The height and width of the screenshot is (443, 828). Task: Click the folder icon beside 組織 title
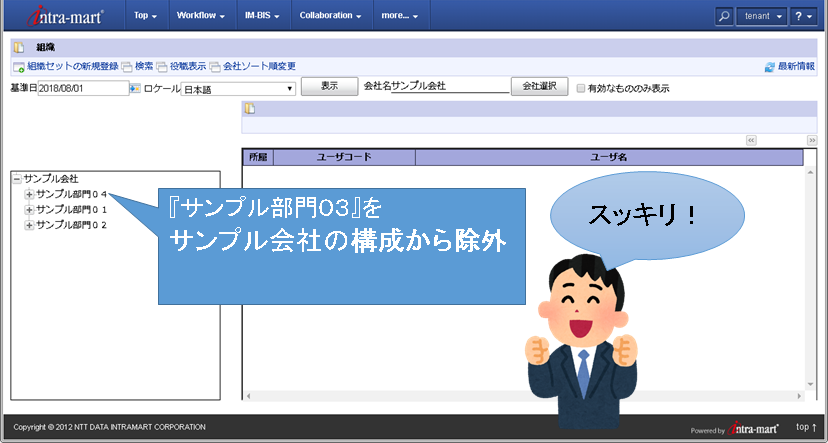[x=19, y=48]
